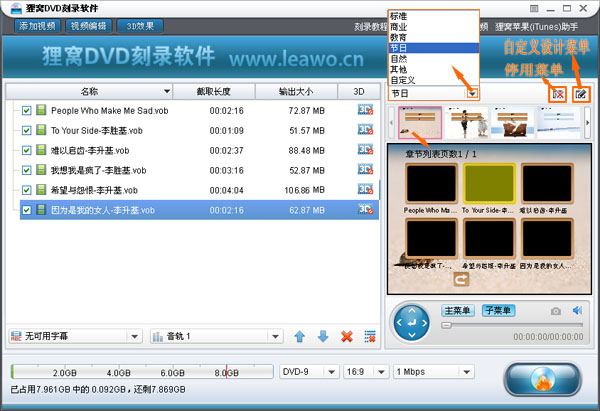600x411 pixels.
Task: Click the preview playback progress slider
Action: point(512,325)
